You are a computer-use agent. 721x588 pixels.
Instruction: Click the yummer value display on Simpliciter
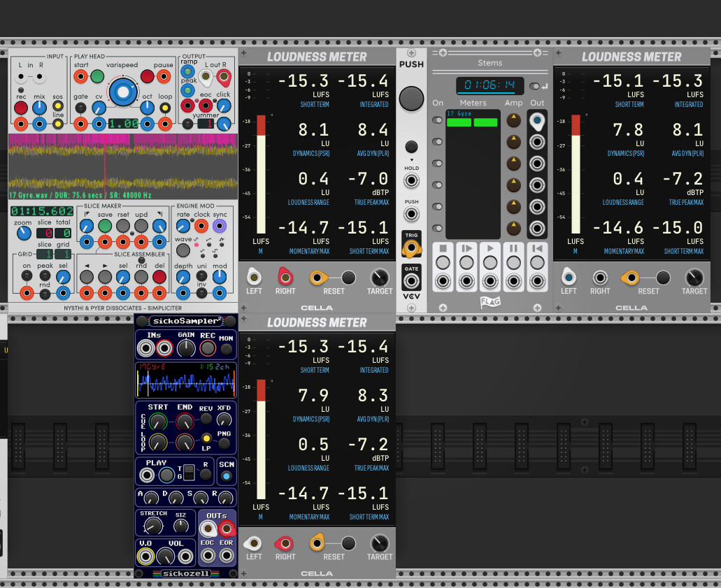[206, 124]
